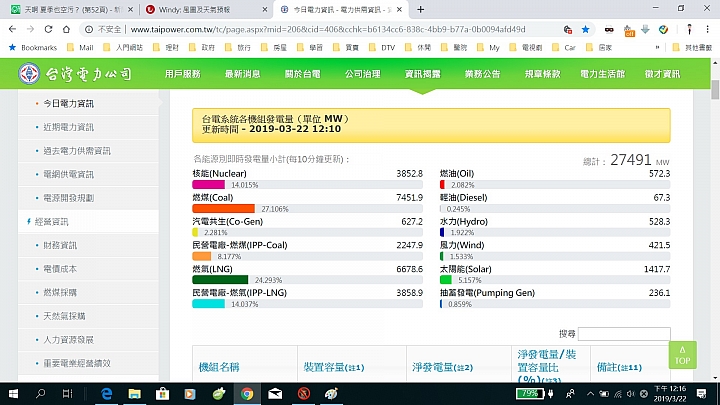Open the Car bookmark folder

pos(564,47)
